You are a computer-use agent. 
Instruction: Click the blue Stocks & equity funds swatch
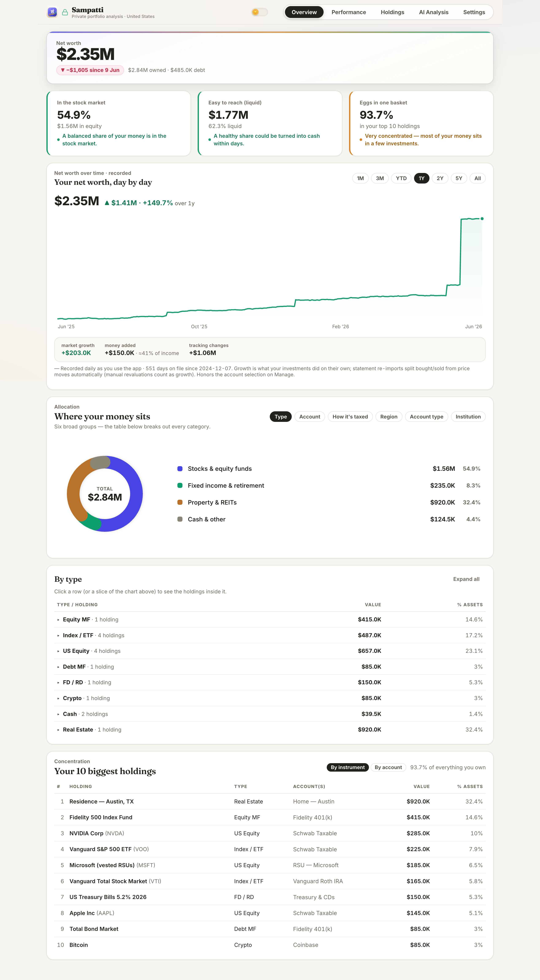pos(180,469)
